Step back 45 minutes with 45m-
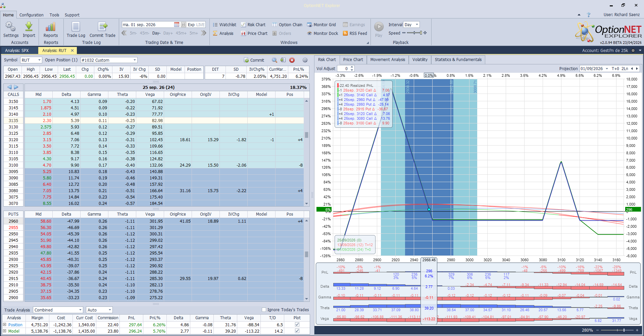The height and width of the screenshot is (336, 644). (x=145, y=33)
